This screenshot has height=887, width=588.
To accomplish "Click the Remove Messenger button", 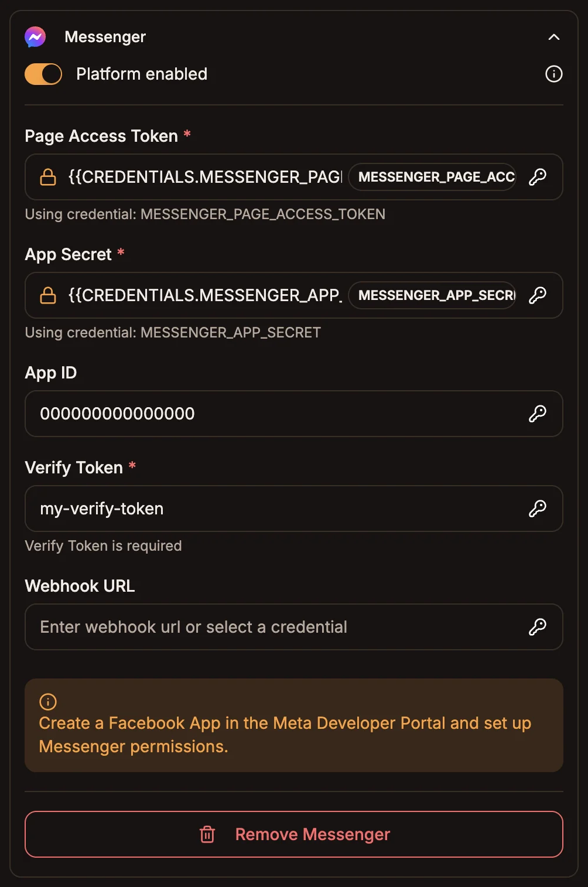I will 294,834.
